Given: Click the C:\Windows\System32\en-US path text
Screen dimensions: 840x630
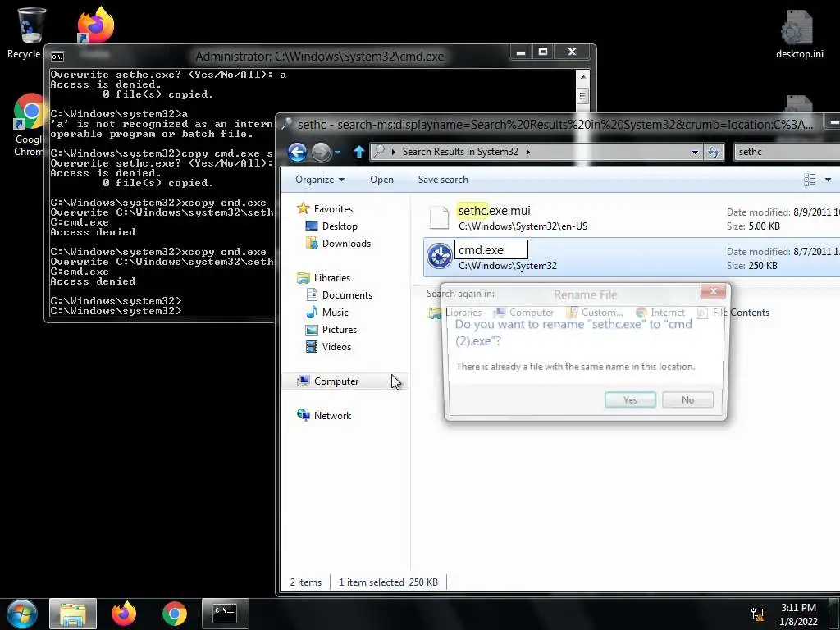Looking at the screenshot, I should pyautogui.click(x=523, y=226).
